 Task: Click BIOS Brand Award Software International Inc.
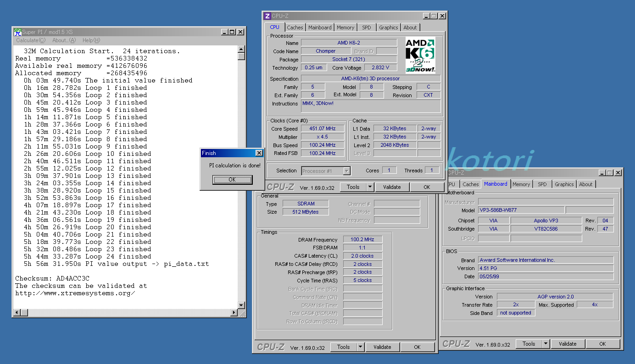546,260
